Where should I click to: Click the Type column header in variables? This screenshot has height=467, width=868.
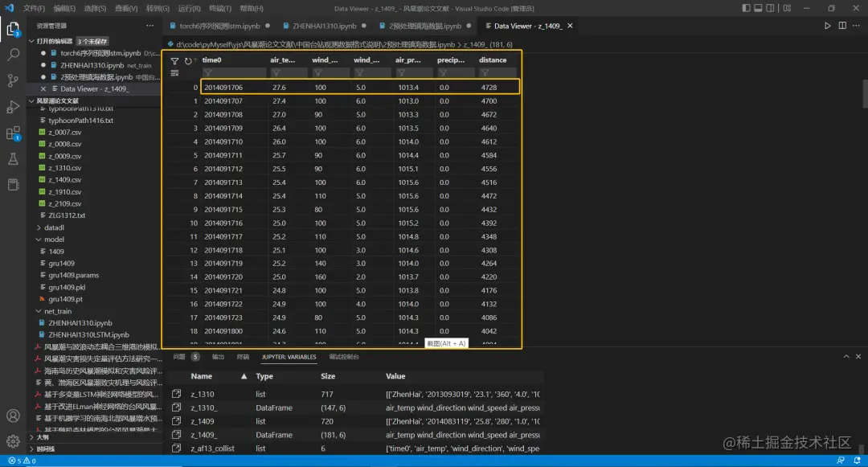[264, 376]
